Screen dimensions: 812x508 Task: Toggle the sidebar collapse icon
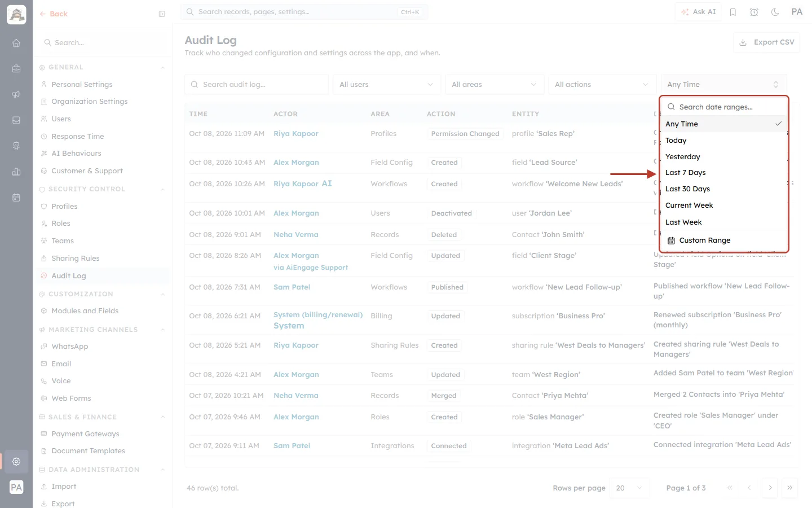pos(162,14)
